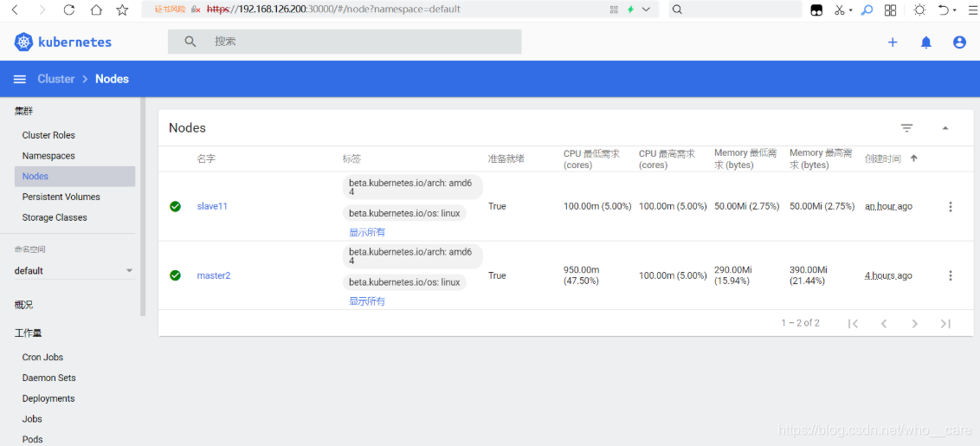Open Jobs in sidebar
Viewport: 980px width, 446px height.
coord(33,419)
